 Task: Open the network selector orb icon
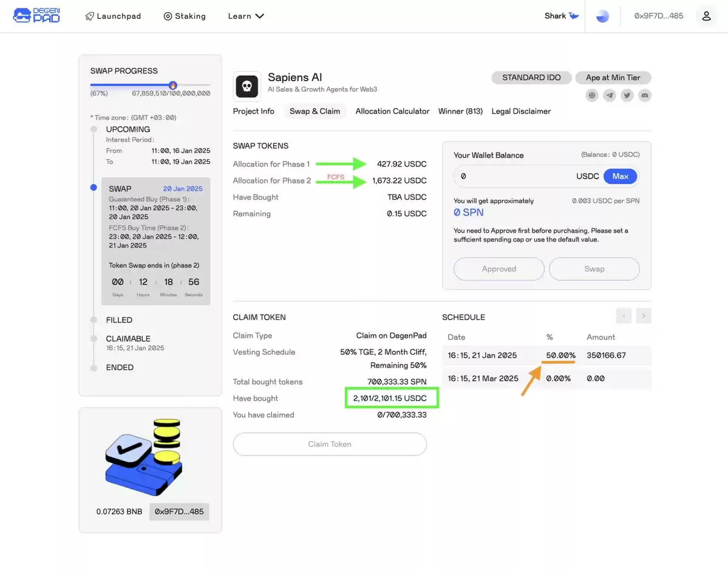point(602,16)
